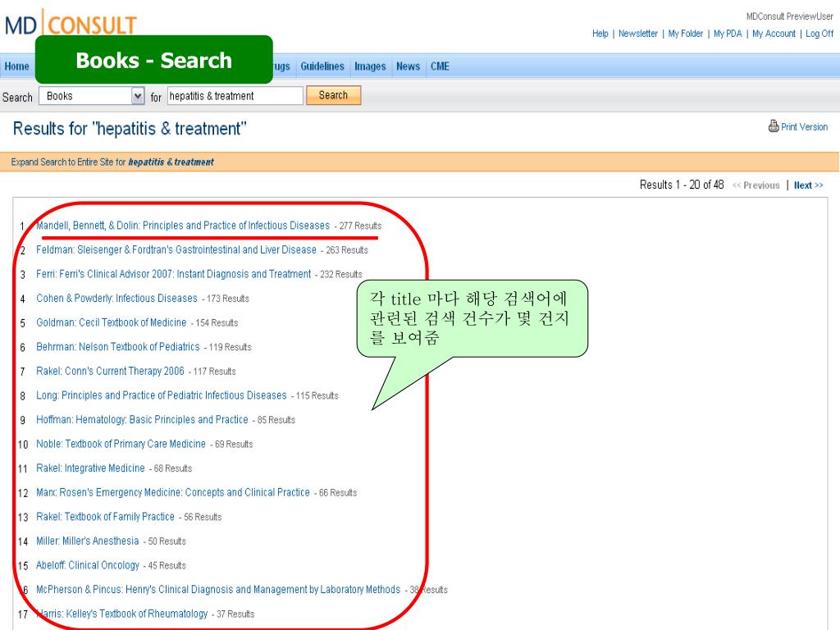Click the '69 Results' count text
The width and height of the screenshot is (840, 630).
coord(234,444)
